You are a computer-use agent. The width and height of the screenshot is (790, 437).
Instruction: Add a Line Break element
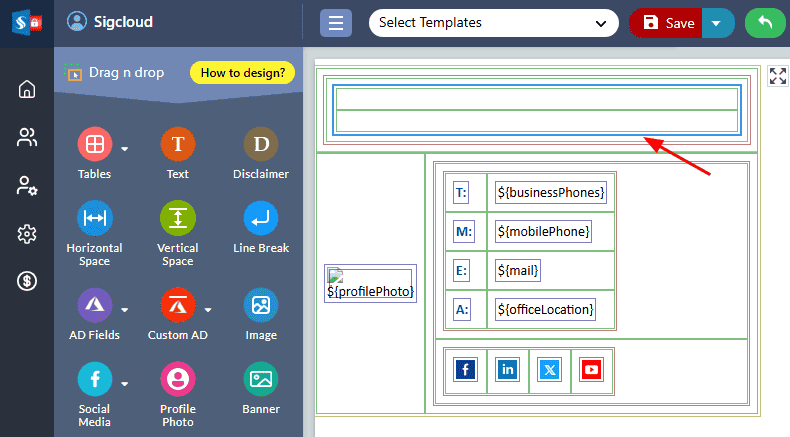pyautogui.click(x=260, y=219)
